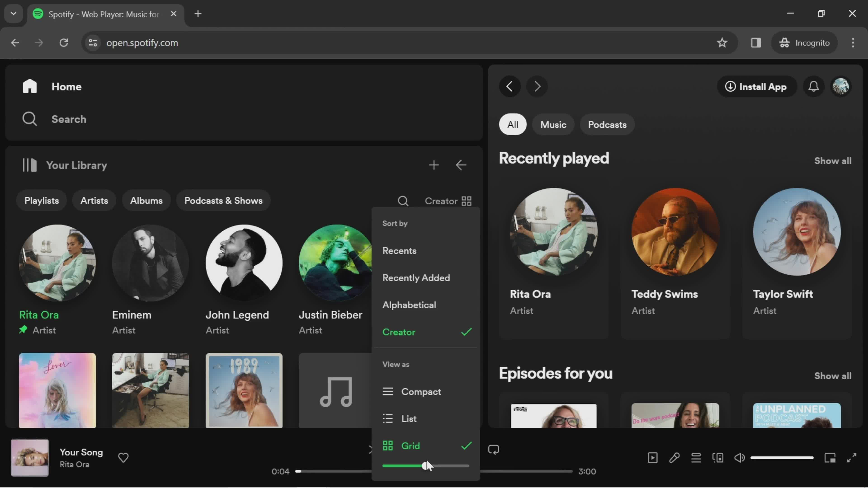Connect to a device icon
Viewport: 868px width, 488px height.
click(718, 458)
